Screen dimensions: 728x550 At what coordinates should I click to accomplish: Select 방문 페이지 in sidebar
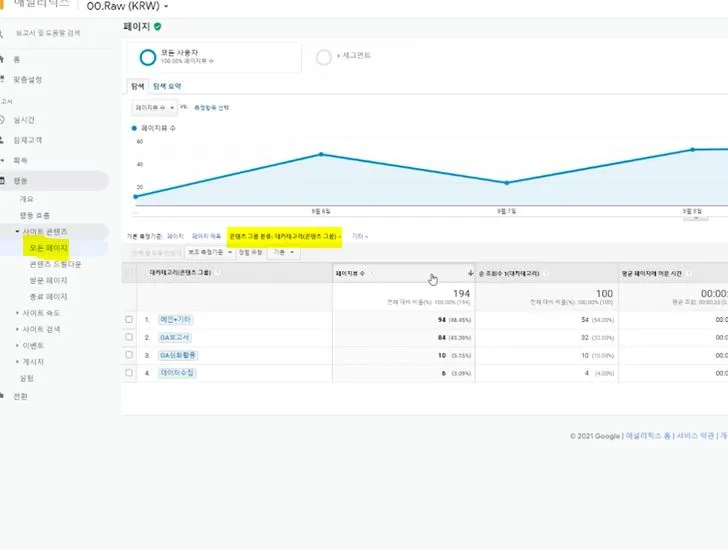[x=48, y=280]
